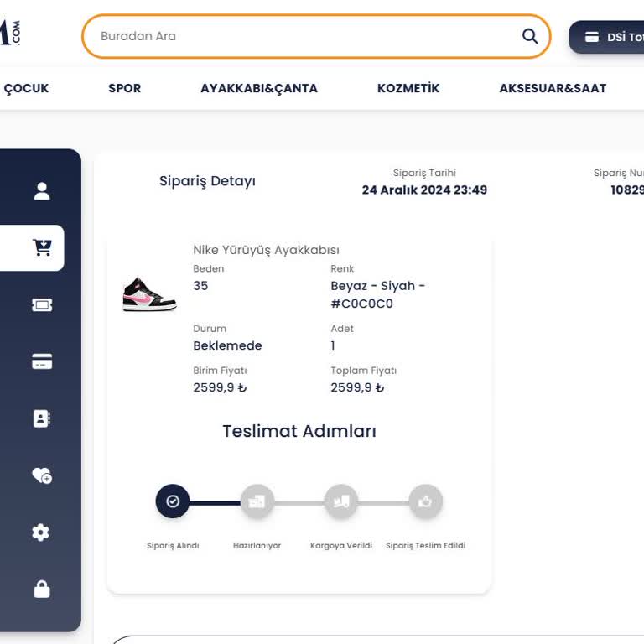The image size is (644, 644).
Task: Click the unit price under Birim Fiyatı
Action: [220, 387]
